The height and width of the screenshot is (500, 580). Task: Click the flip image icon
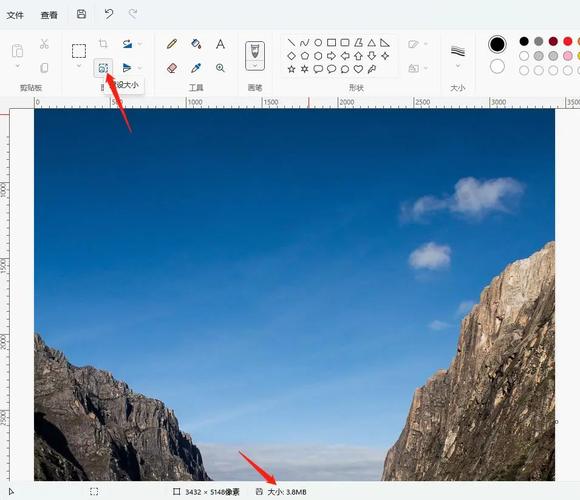tap(127, 68)
